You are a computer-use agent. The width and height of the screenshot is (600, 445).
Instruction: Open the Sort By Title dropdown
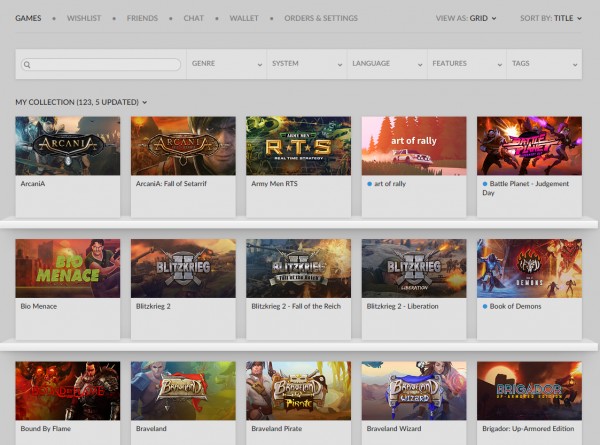tap(551, 18)
